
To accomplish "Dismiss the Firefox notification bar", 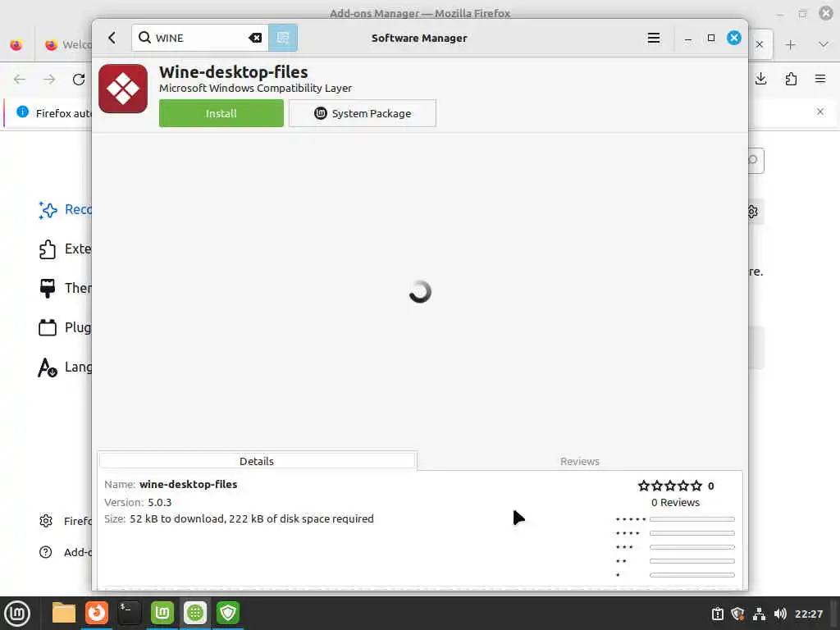I will click(x=820, y=112).
